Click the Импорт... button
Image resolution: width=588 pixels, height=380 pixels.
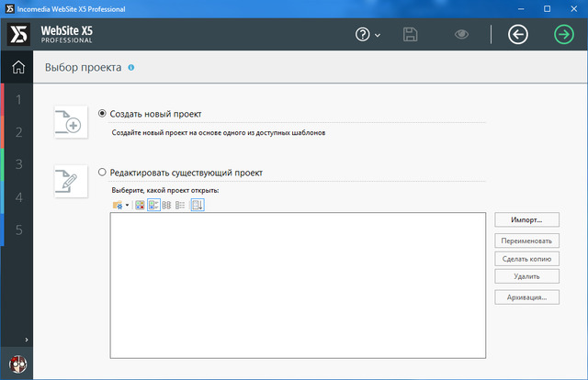tap(526, 220)
